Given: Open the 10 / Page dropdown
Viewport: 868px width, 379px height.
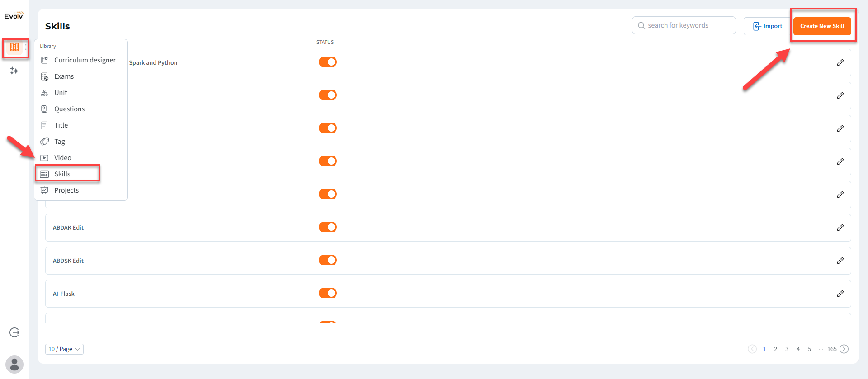Looking at the screenshot, I should 64,349.
